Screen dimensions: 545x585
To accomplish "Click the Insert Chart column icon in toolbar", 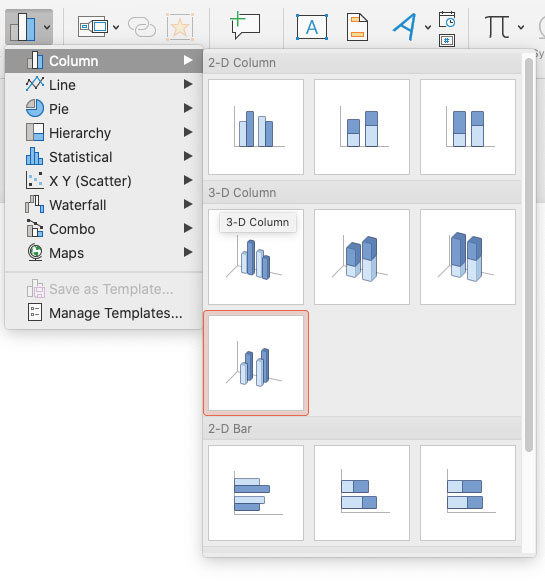I will [x=23, y=27].
